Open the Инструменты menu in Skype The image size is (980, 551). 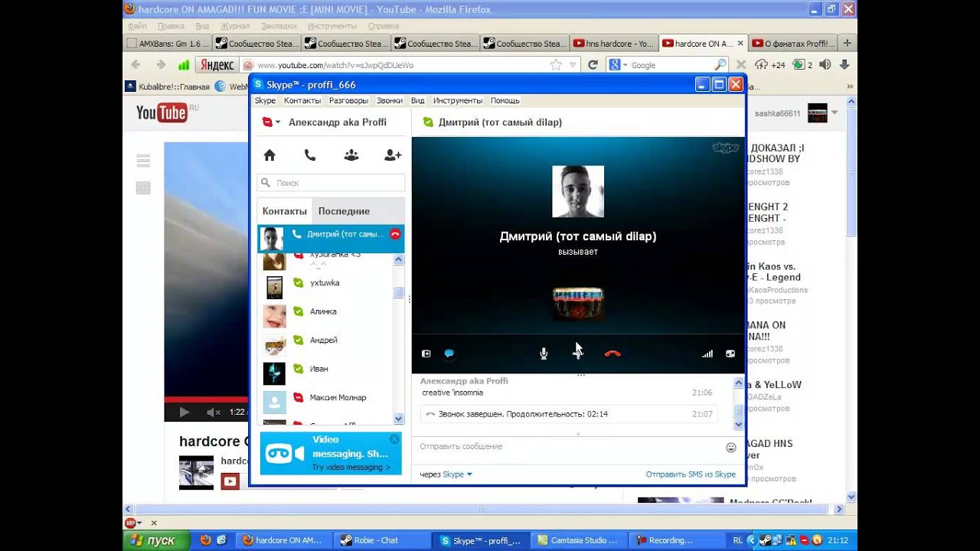(x=458, y=100)
